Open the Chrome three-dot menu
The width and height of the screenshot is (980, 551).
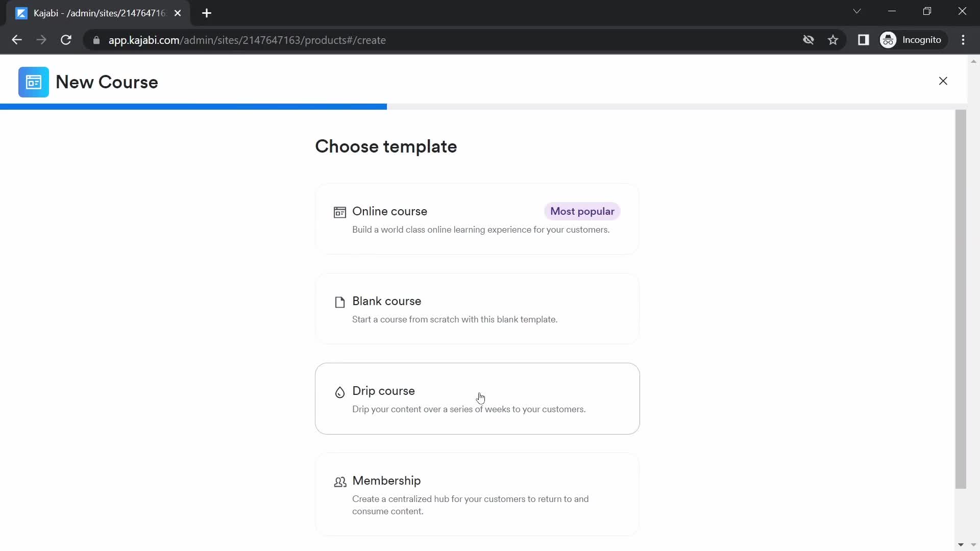[963, 40]
